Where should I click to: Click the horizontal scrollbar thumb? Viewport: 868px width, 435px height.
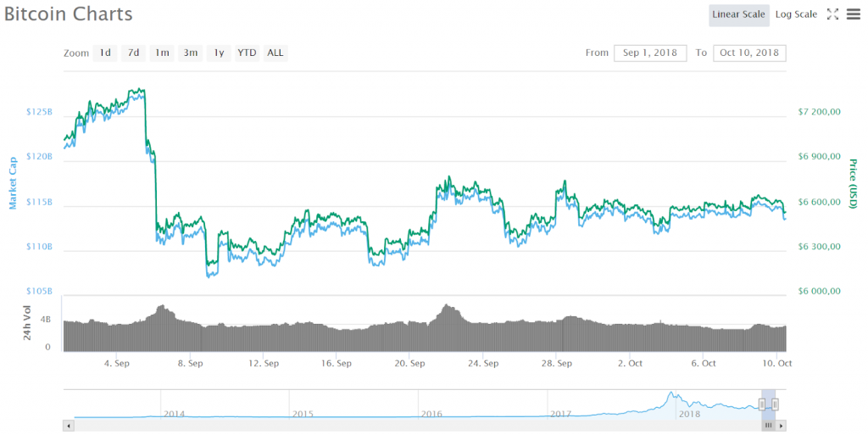click(x=769, y=425)
